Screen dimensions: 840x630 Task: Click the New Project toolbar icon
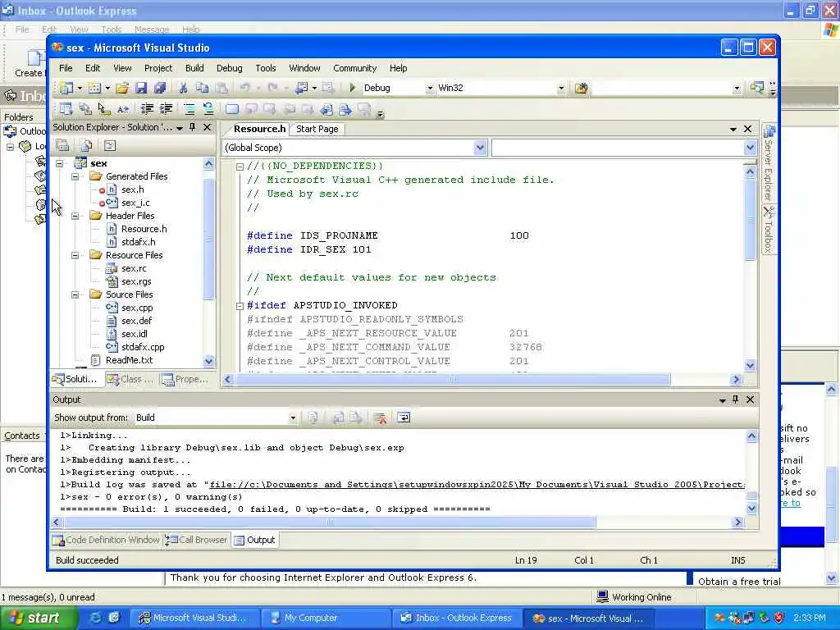point(66,88)
